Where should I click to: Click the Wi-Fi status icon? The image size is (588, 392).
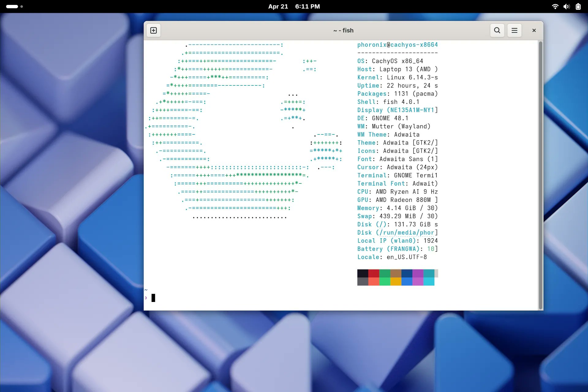coord(555,6)
